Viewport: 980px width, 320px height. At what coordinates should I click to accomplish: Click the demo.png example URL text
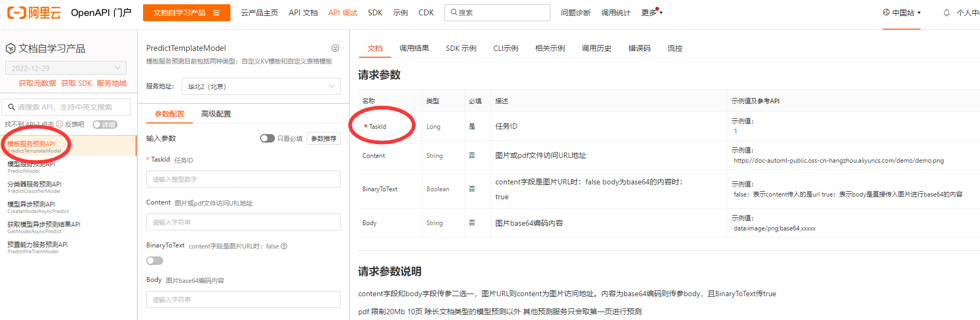click(839, 161)
